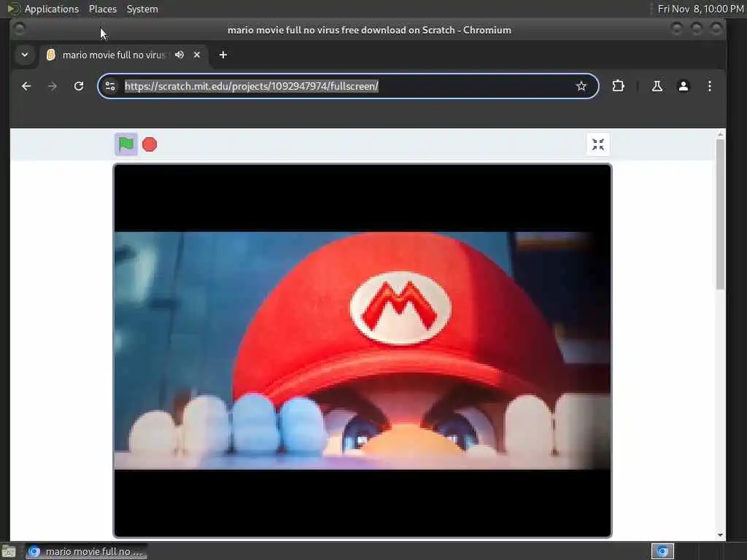
Task: Go back to the previous page
Action: pyautogui.click(x=26, y=86)
